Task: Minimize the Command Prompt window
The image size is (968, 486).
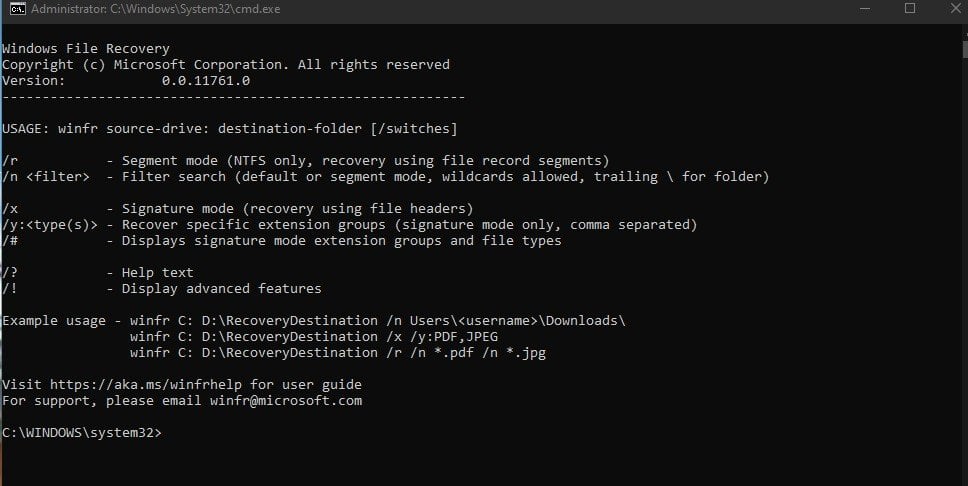Action: 864,9
